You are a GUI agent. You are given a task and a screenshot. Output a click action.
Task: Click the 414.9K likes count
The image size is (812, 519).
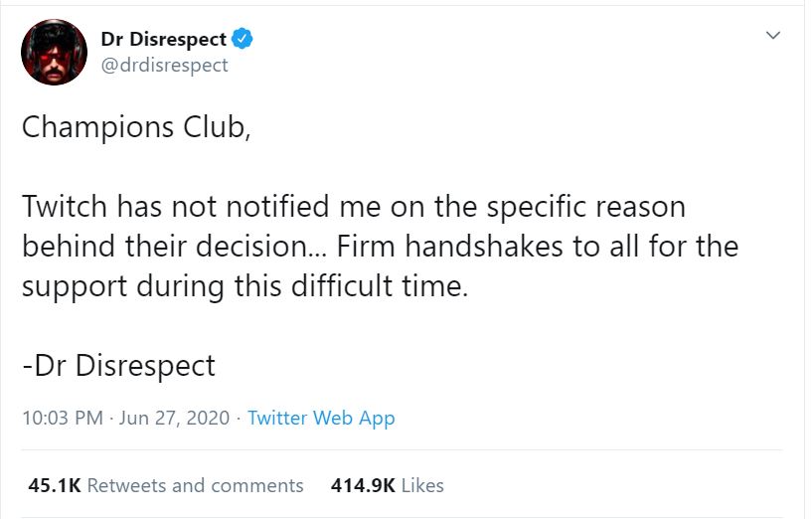tap(363, 485)
